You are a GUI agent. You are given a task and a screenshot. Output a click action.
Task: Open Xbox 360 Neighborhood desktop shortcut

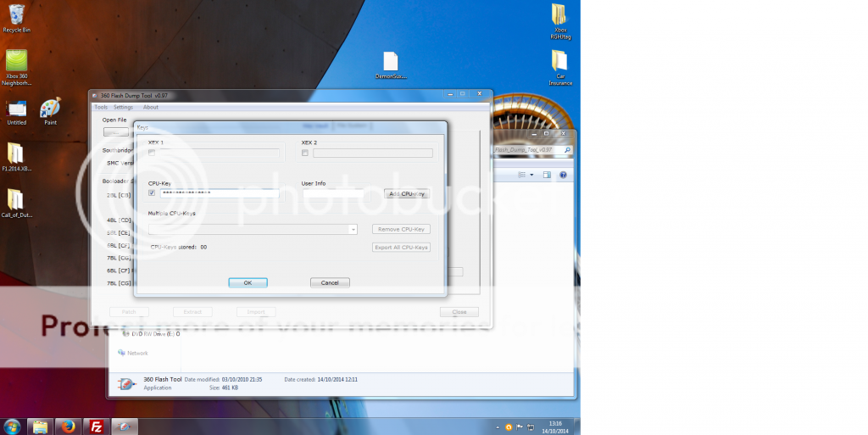[x=17, y=64]
